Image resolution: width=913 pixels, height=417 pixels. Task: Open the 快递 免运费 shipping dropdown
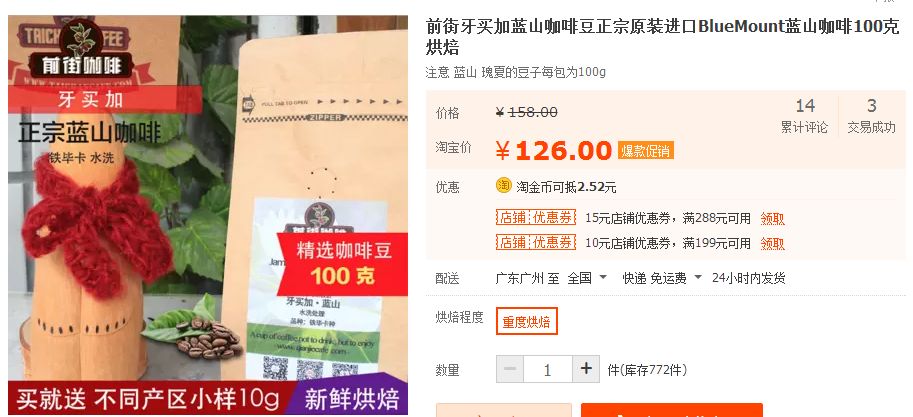662,278
